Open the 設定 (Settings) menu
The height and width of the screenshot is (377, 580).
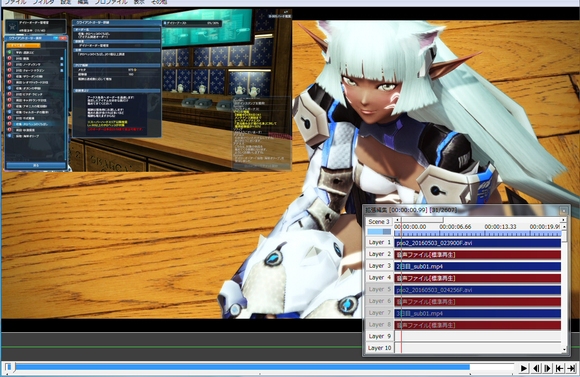tap(65, 2)
